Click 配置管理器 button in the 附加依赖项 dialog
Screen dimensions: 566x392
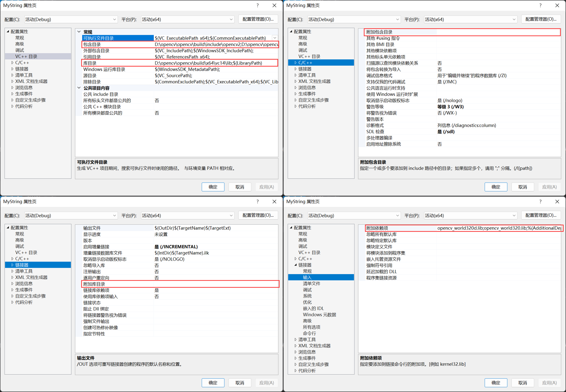pyautogui.click(x=541, y=215)
